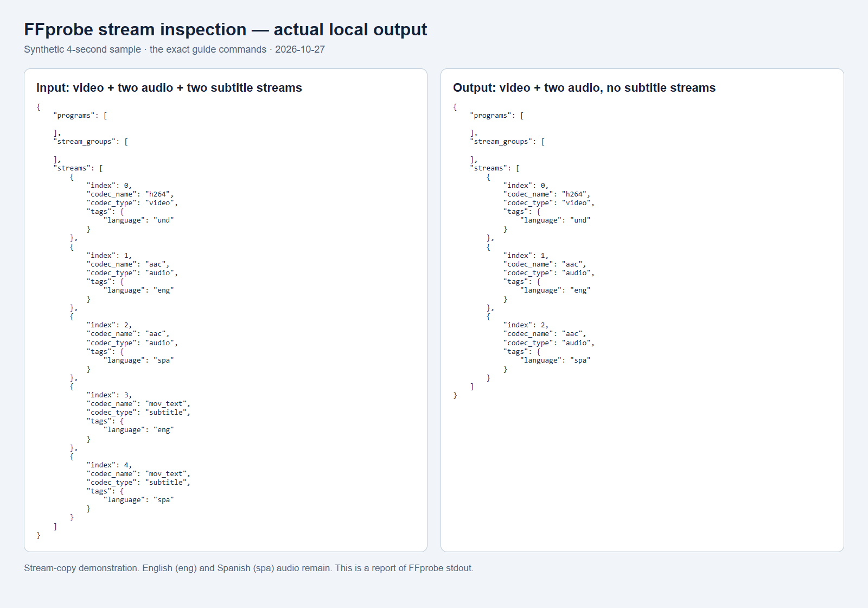Screen dimensions: 868x608
Task: Click "codec_type": "subtitle" under index 3
Action: [138, 413]
